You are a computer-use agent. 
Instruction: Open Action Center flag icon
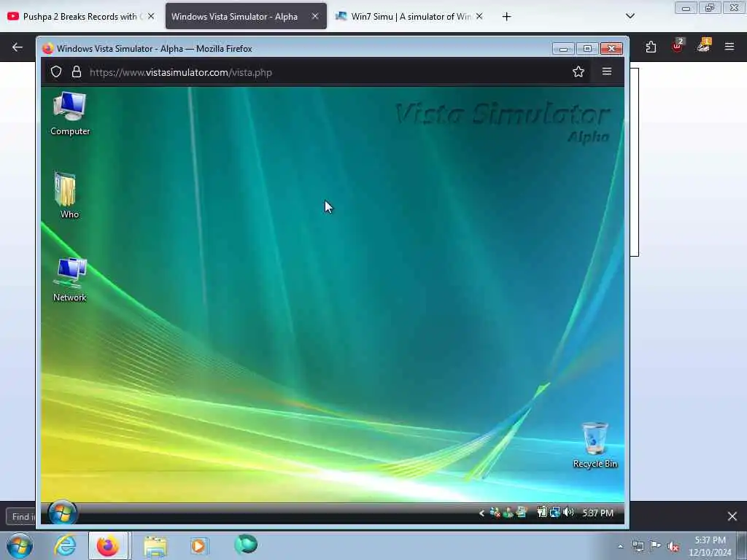(x=655, y=546)
